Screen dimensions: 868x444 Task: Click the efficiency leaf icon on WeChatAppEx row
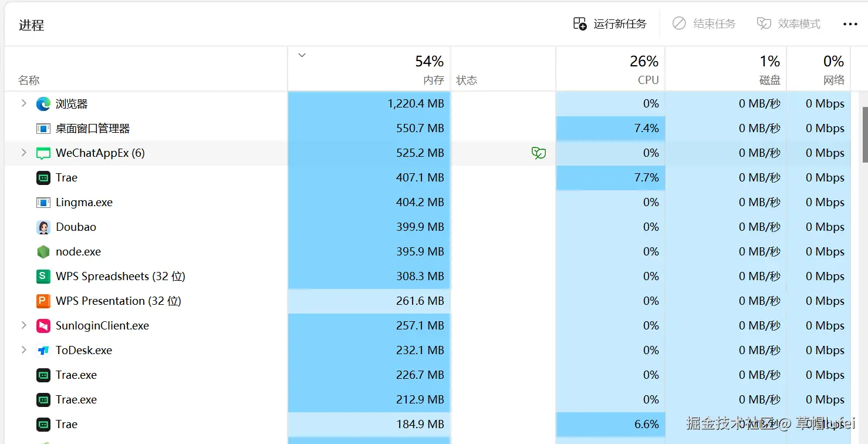pos(539,153)
